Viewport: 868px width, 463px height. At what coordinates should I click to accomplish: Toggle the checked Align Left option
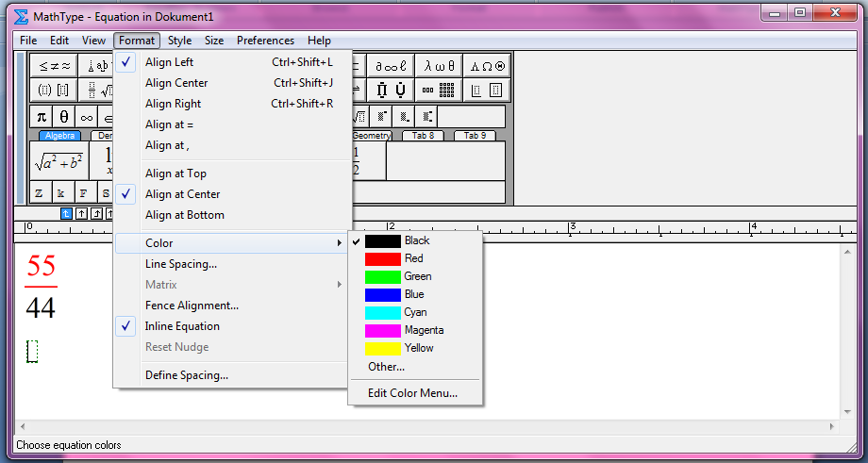click(x=233, y=62)
